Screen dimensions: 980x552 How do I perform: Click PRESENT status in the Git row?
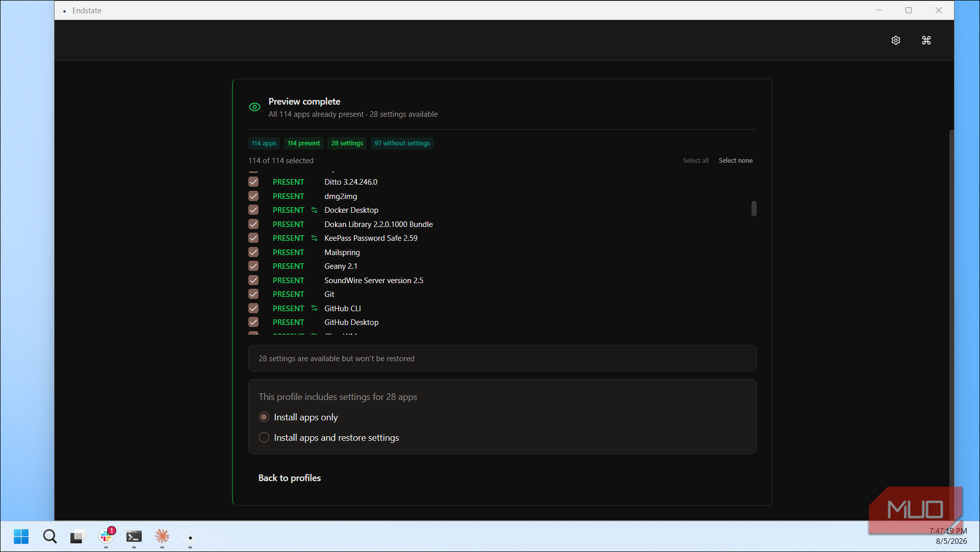288,294
